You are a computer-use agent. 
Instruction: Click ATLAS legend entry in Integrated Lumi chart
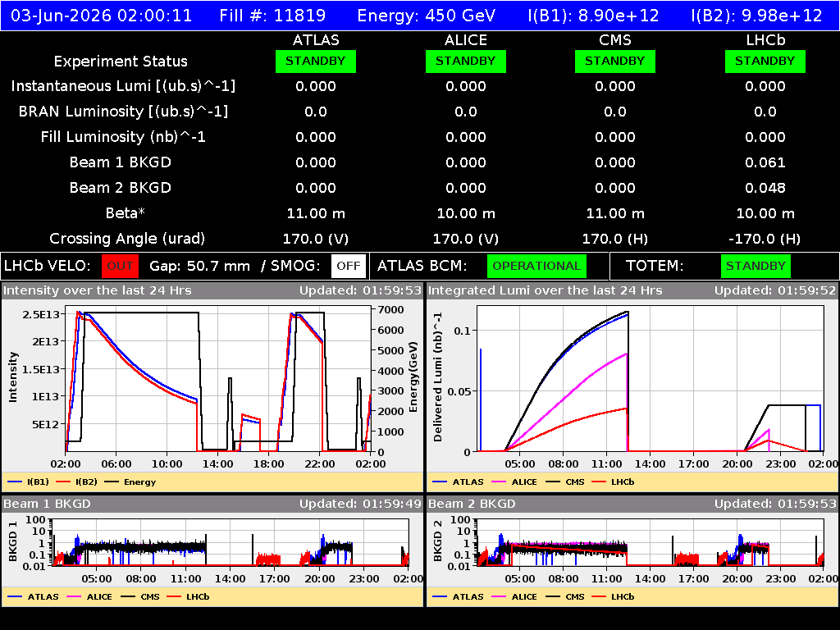[458, 482]
